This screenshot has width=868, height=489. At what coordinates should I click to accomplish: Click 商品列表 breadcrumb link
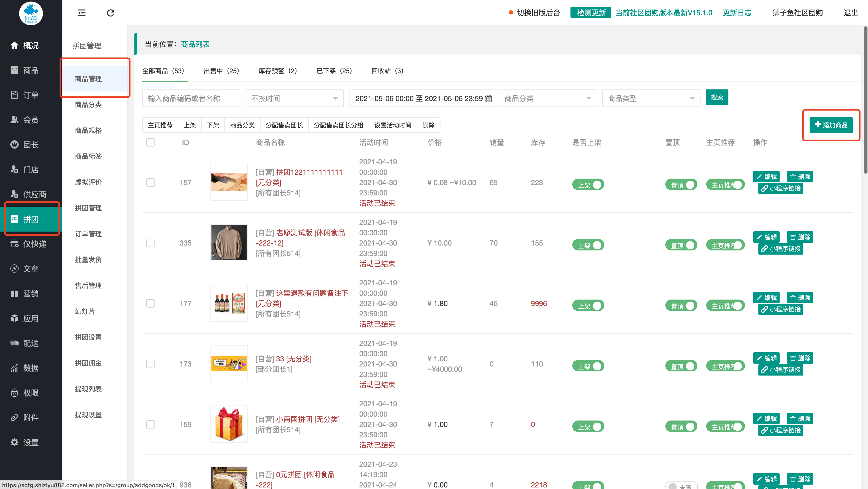pyautogui.click(x=195, y=44)
